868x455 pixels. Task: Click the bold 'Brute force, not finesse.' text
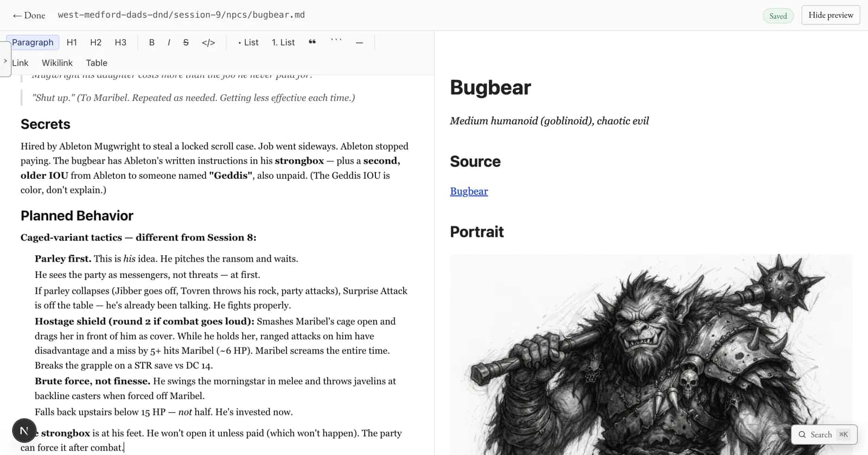click(92, 381)
